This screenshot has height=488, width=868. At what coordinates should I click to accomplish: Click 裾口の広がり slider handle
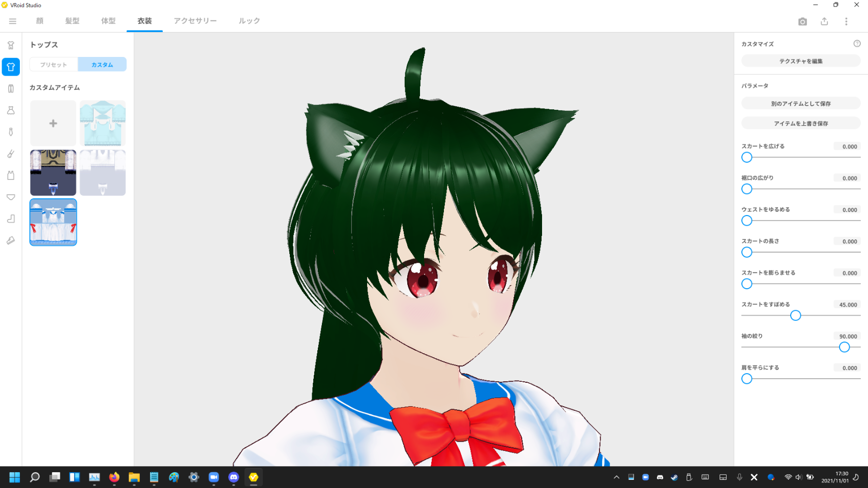(746, 189)
